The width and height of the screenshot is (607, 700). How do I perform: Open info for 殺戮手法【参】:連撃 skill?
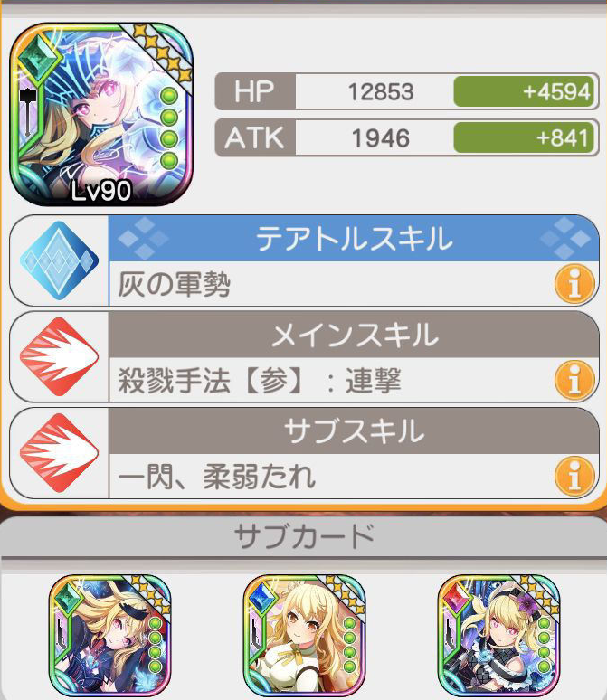(x=574, y=381)
